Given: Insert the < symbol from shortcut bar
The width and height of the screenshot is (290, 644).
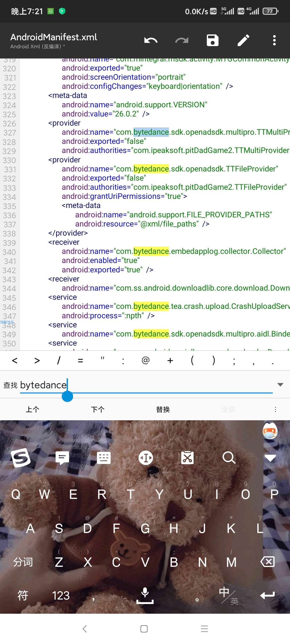Looking at the screenshot, I should [15, 361].
